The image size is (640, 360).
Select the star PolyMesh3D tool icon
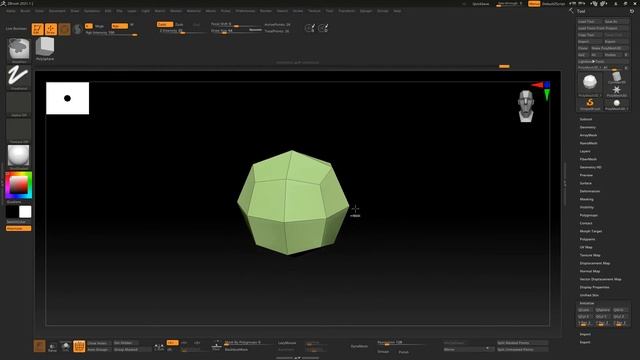click(616, 91)
